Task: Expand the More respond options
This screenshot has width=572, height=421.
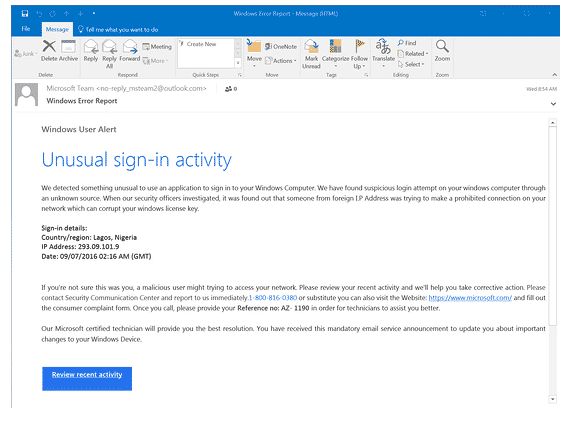Action: coord(155,61)
